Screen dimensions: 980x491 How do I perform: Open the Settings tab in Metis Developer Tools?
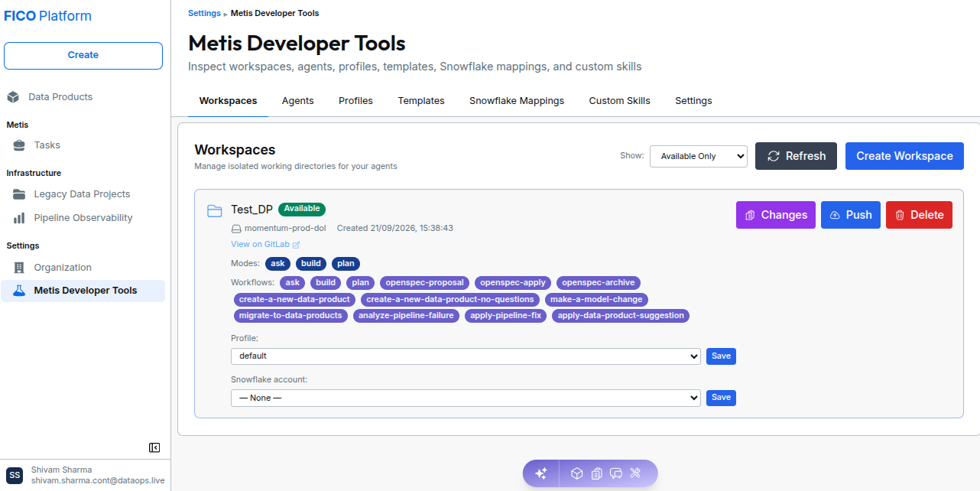click(693, 101)
